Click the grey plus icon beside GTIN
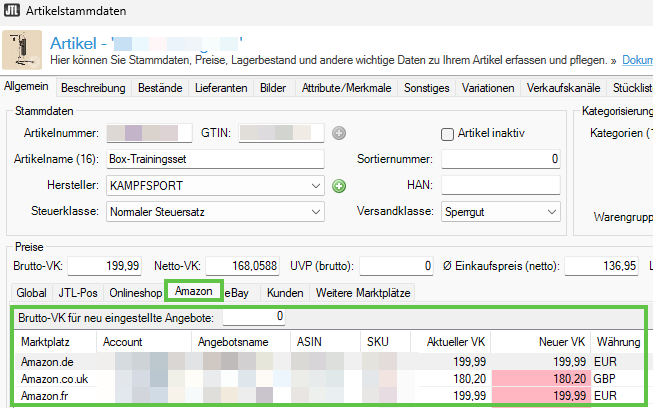 (x=339, y=133)
